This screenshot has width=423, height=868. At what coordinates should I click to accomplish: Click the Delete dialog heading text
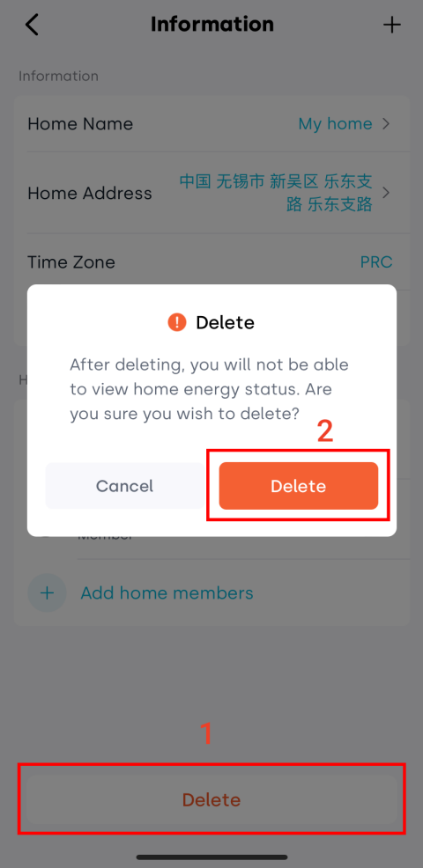225,322
